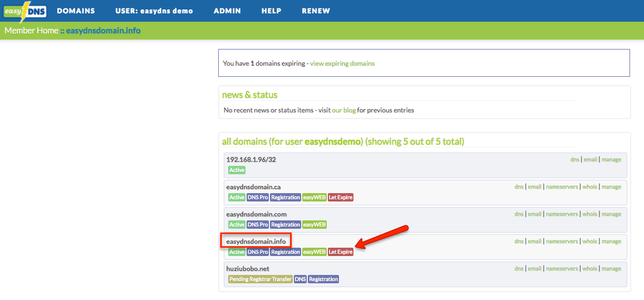Click manage link for easydnsdomain.ca
This screenshot has width=644, height=300.
[x=611, y=186]
